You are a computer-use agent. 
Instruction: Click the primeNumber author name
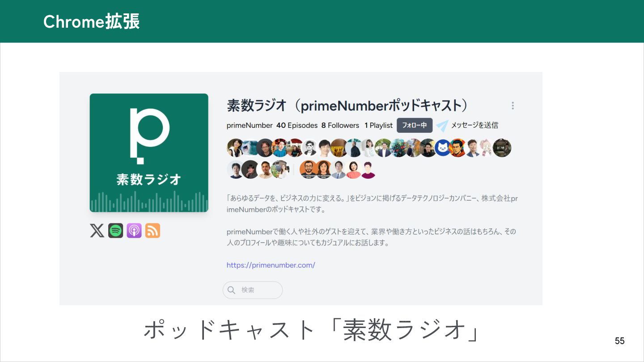[x=250, y=126]
